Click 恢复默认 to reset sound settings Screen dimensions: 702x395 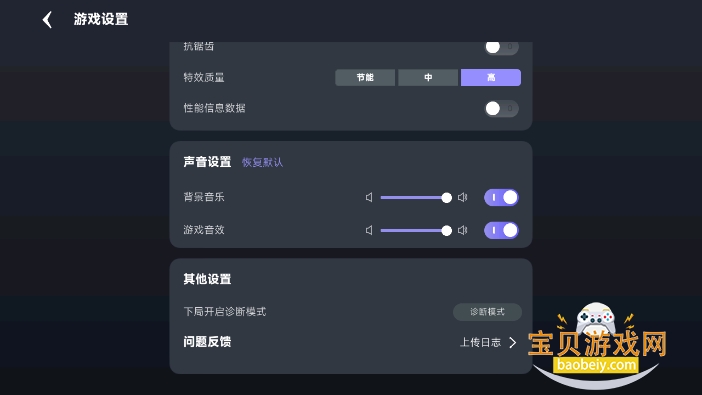tap(262, 162)
